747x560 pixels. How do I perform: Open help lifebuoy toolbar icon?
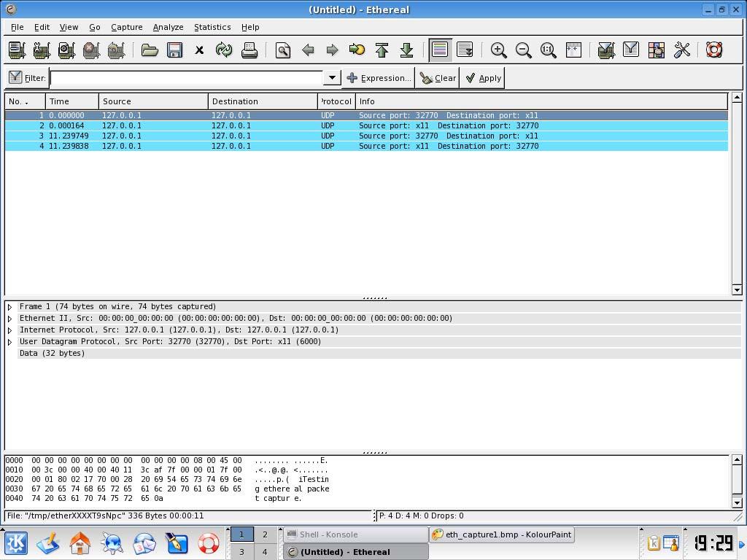[x=713, y=50]
